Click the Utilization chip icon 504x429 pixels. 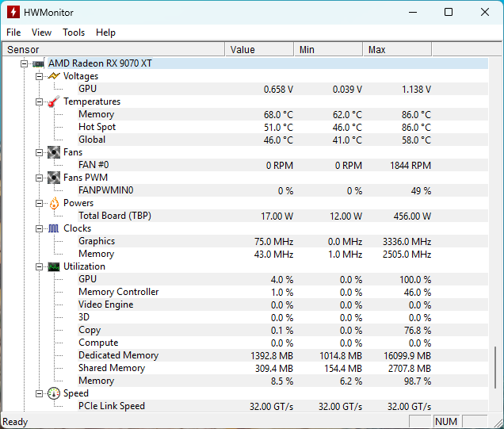(x=54, y=266)
